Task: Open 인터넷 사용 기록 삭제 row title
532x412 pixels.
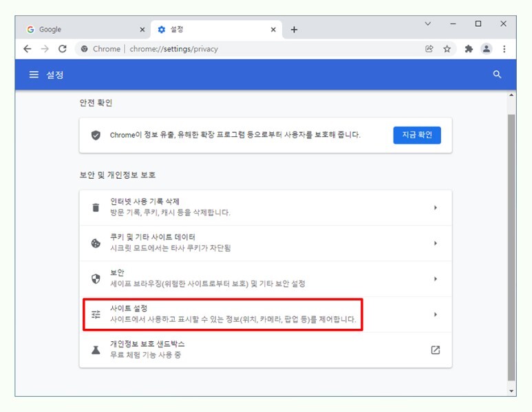Action: (145, 202)
